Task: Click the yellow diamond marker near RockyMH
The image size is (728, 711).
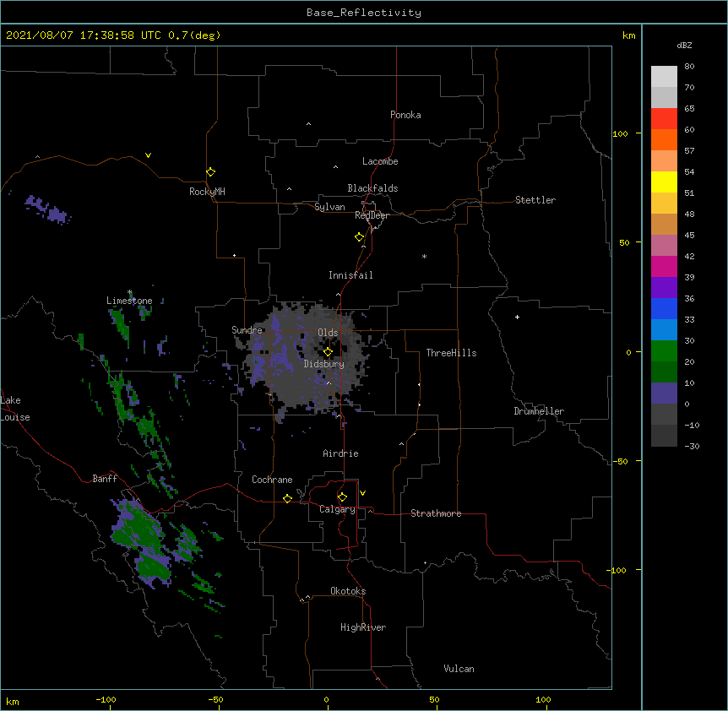Action: tap(210, 172)
